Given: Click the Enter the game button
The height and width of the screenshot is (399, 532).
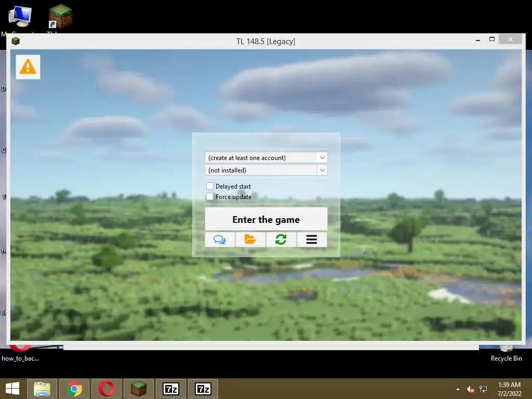Looking at the screenshot, I should click(266, 219).
